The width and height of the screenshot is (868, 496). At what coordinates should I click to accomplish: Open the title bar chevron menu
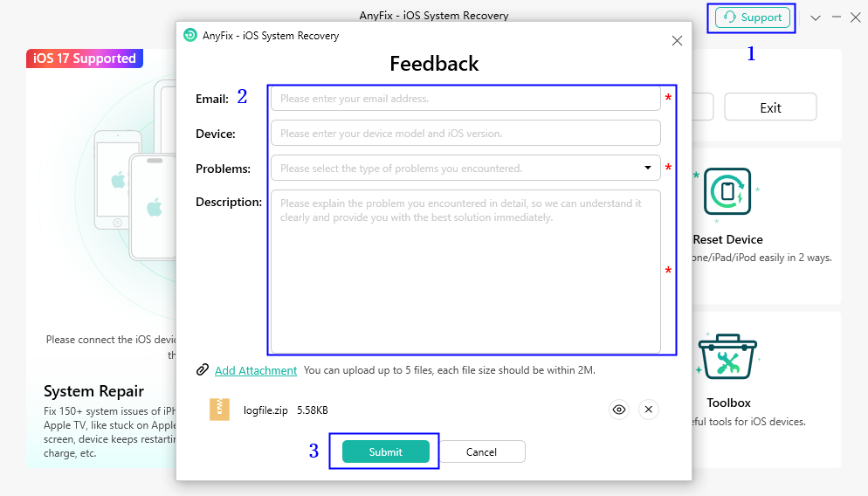[x=816, y=17]
